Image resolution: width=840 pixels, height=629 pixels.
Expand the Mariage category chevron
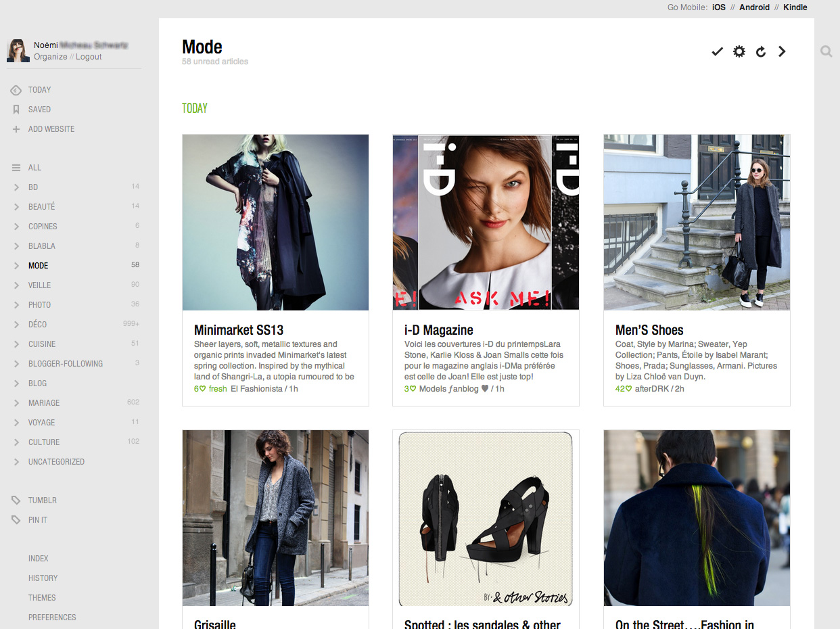point(16,403)
